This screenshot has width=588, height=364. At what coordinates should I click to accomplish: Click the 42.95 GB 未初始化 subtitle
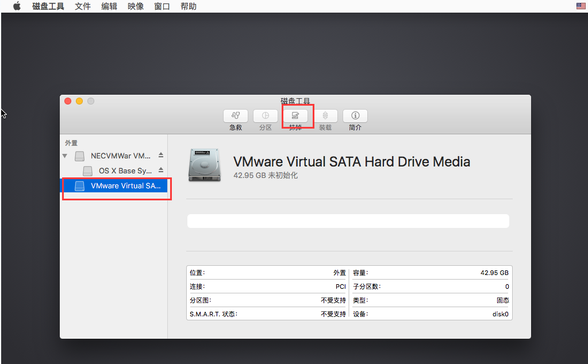tap(266, 175)
